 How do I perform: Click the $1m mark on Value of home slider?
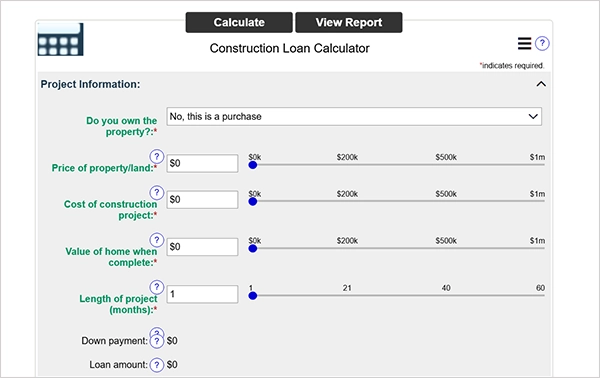click(537, 241)
